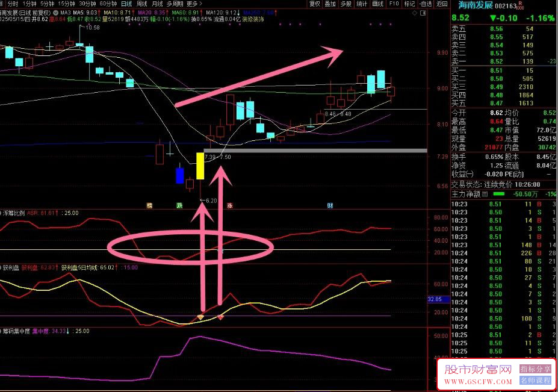Click the 交易状态 trading status line
Image resolution: width=558 pixels, height=392 pixels.
(495, 184)
